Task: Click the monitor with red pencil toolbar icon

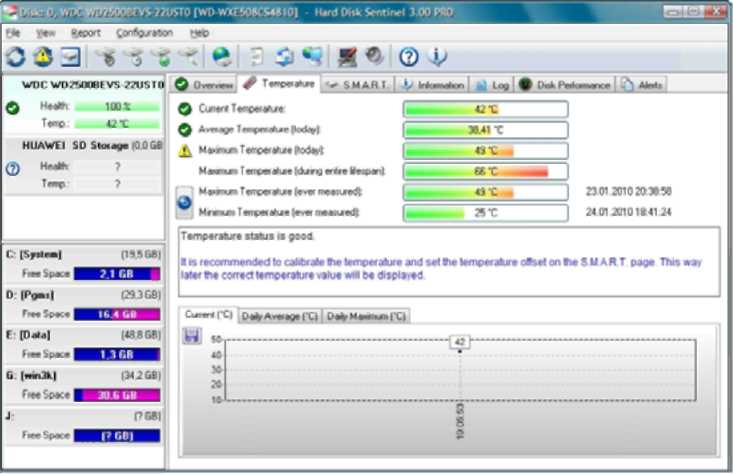Action: click(347, 57)
